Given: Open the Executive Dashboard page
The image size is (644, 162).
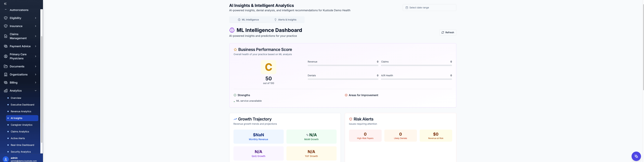Looking at the screenshot, I should [22, 105].
